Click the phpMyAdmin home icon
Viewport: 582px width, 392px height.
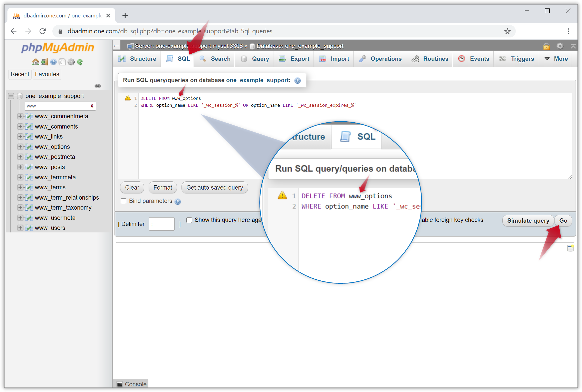[35, 62]
